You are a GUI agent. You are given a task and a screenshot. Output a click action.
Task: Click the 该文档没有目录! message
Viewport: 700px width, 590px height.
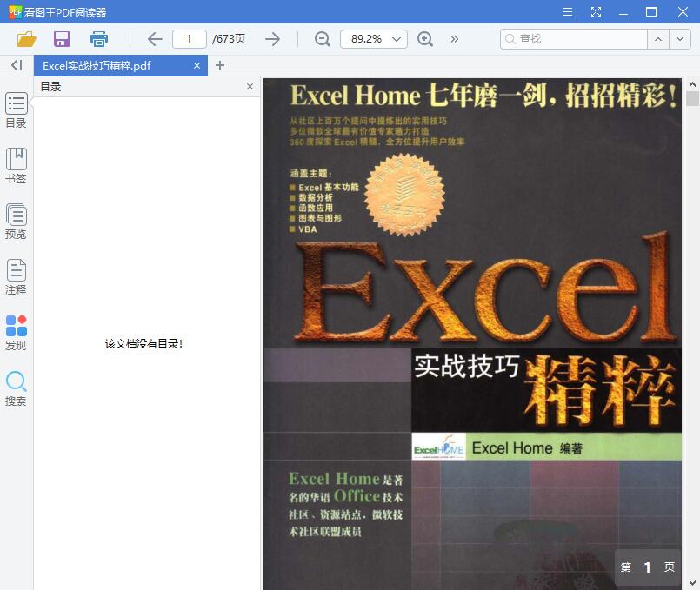[143, 344]
